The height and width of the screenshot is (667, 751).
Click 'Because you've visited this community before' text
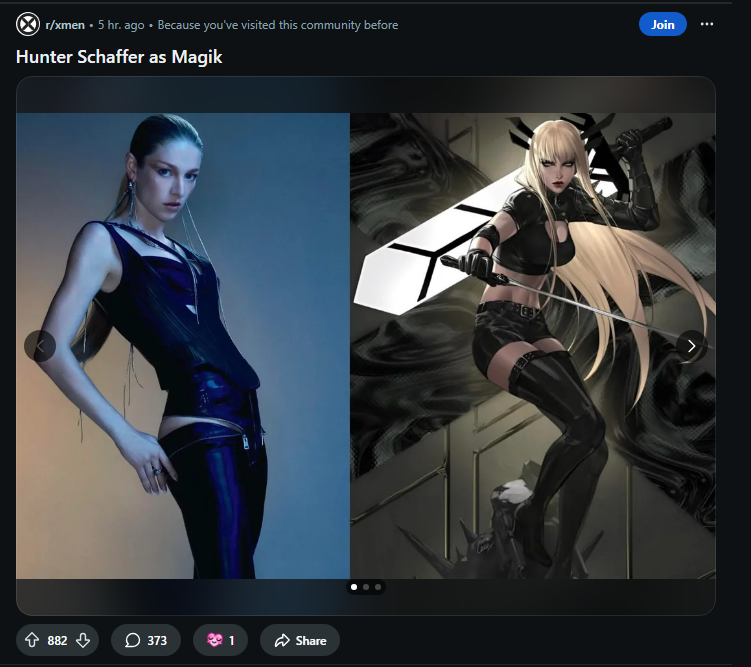[278, 25]
